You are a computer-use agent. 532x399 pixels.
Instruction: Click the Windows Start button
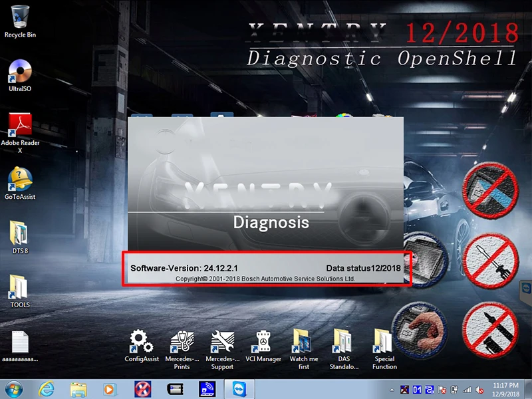point(13,389)
